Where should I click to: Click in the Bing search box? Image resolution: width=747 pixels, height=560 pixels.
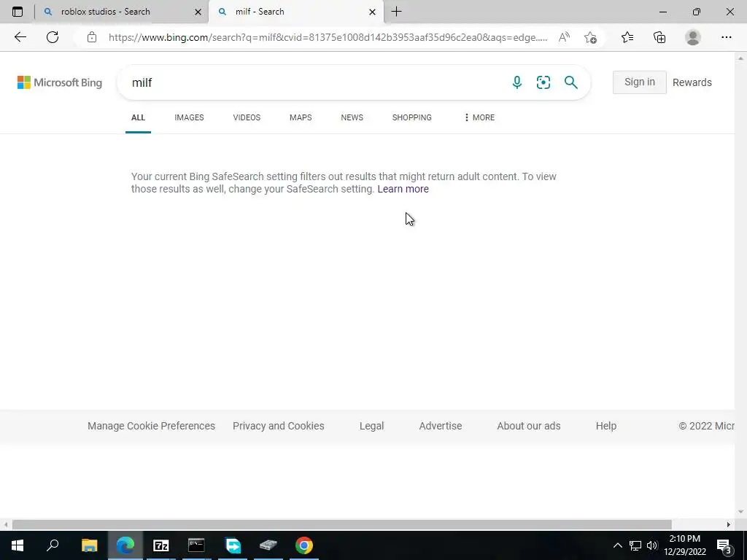314,82
